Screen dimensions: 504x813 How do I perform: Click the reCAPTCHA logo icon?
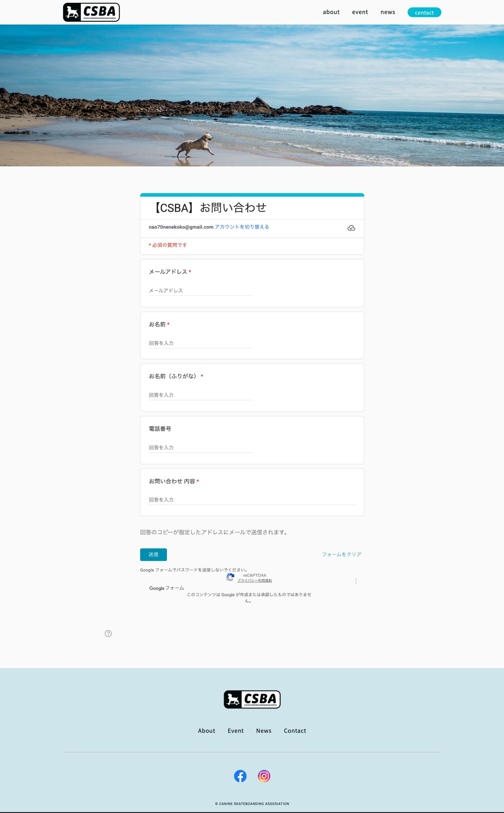230,577
